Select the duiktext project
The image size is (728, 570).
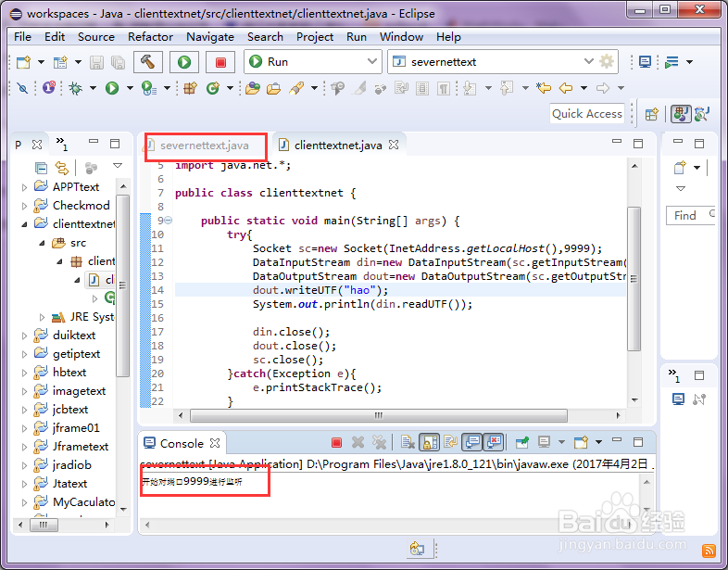coord(74,336)
